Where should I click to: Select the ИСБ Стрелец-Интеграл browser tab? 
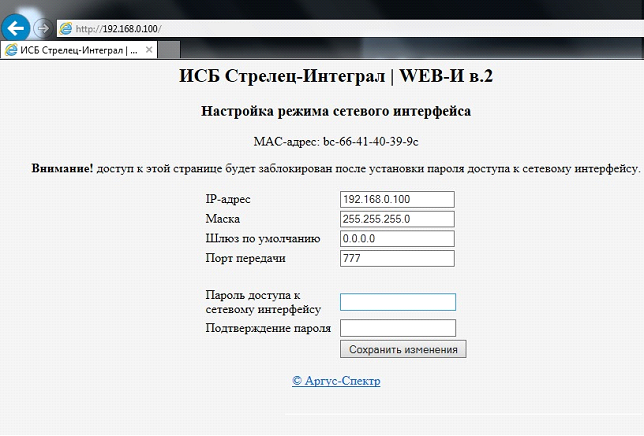coord(79,50)
